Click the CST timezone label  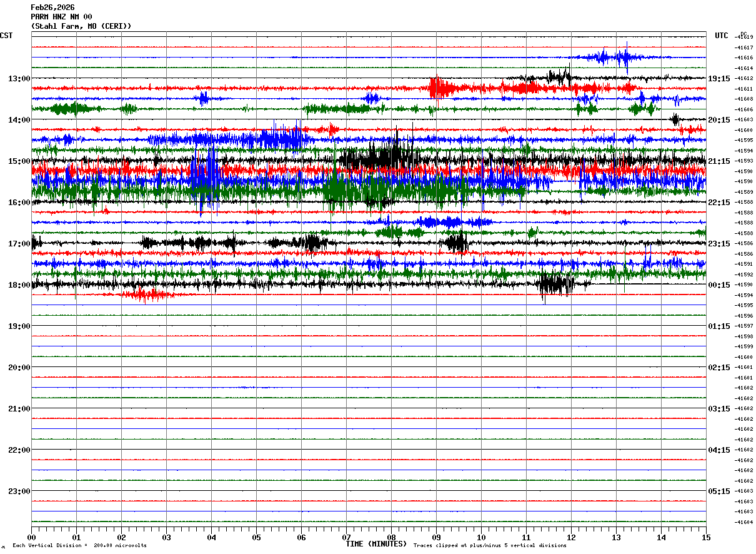[6, 36]
